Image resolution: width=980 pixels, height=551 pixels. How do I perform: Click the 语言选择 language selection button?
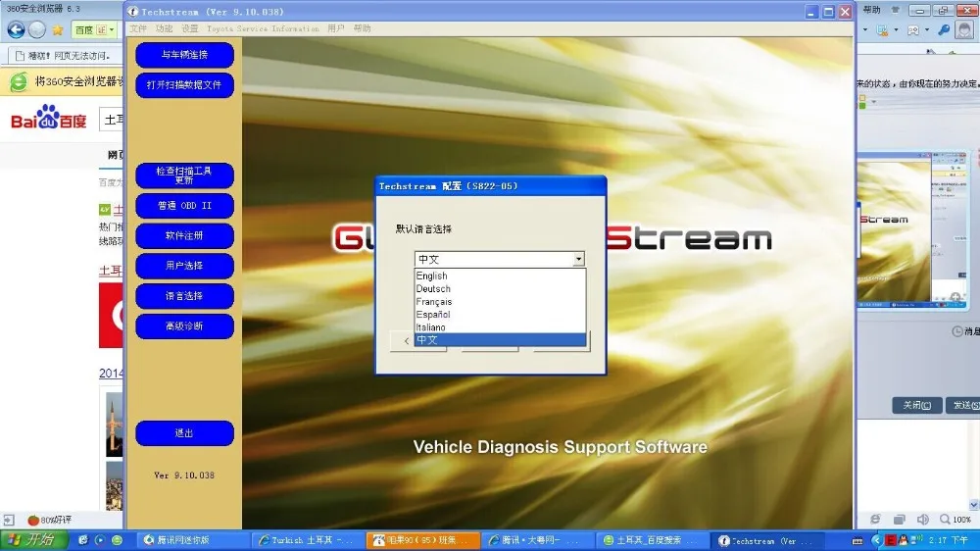pos(184,296)
